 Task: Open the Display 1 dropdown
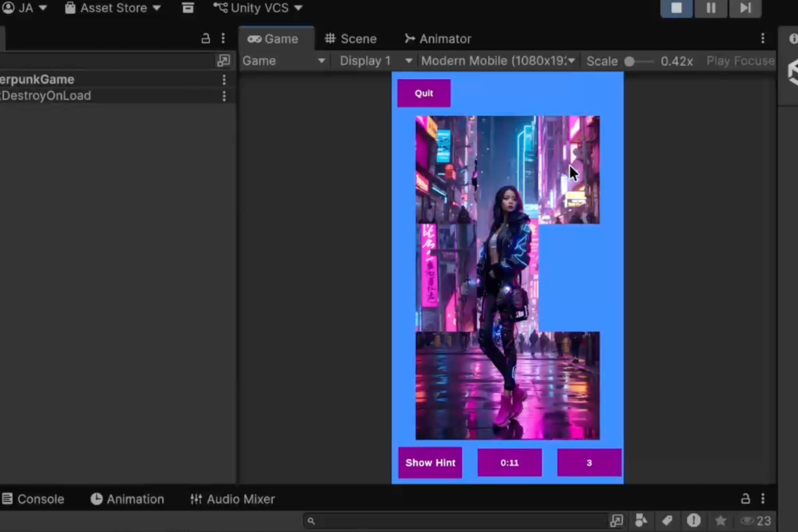click(x=376, y=61)
